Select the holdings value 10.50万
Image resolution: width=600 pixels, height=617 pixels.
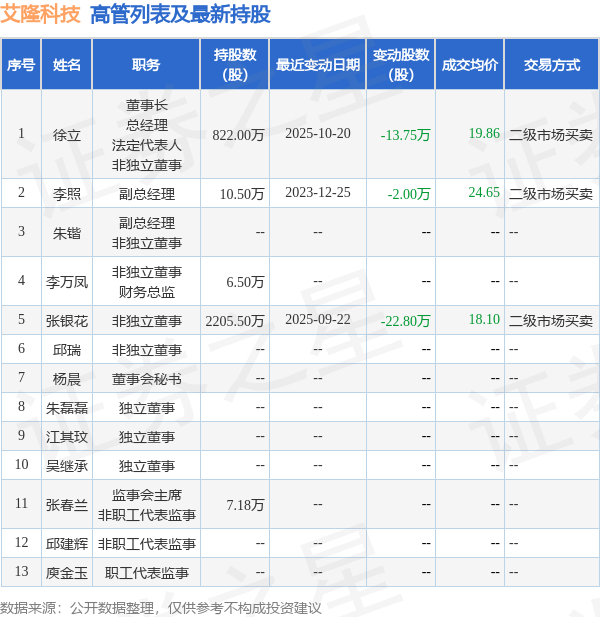(242, 194)
